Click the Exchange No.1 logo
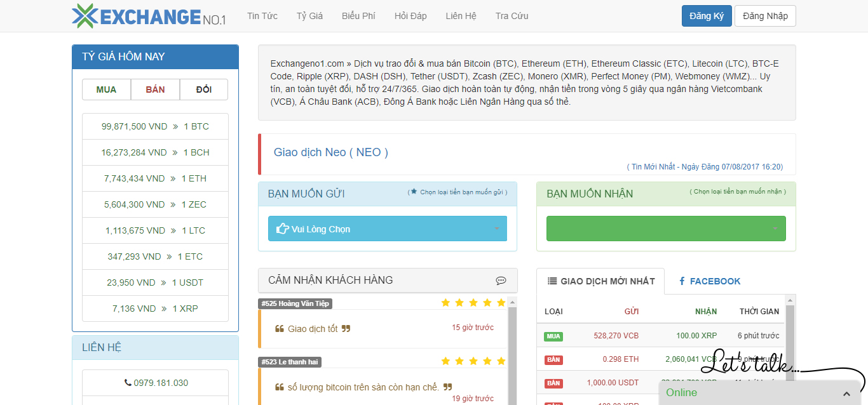Image resolution: width=868 pixels, height=405 pixels. click(149, 16)
